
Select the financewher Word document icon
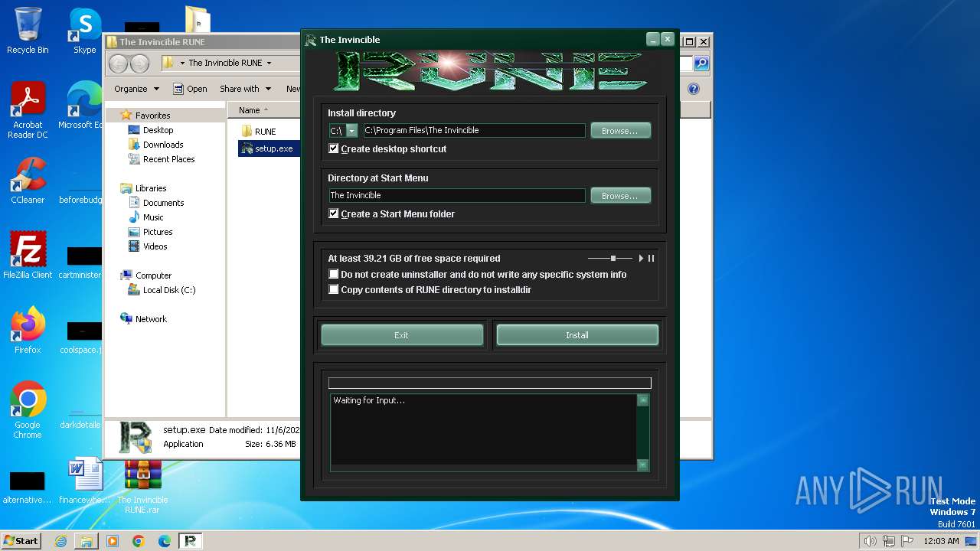pos(85,481)
